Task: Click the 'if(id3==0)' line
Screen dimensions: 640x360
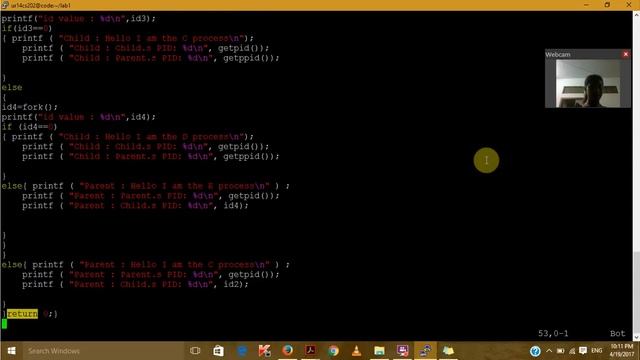Action: click(x=27, y=29)
